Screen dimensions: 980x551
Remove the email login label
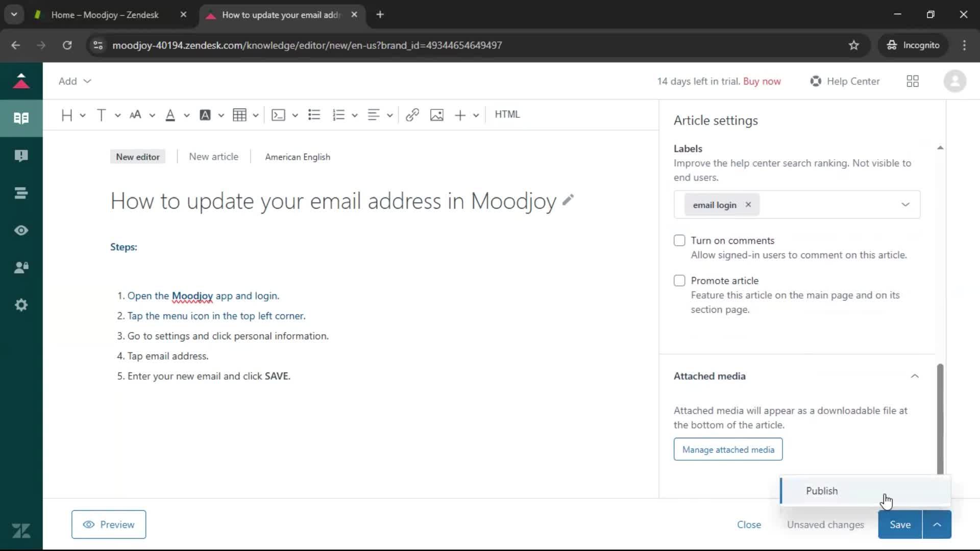pyautogui.click(x=748, y=205)
